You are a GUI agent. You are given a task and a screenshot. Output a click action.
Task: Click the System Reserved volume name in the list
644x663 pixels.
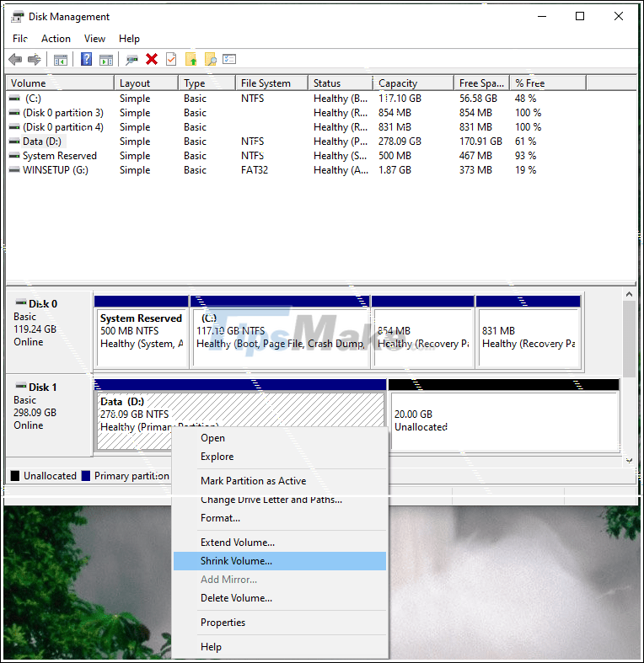pyautogui.click(x=60, y=156)
